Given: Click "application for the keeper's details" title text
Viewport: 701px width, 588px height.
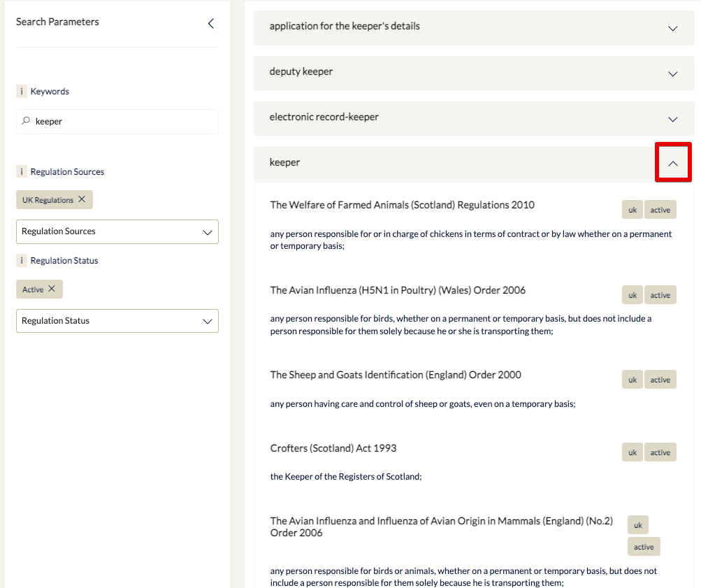Looking at the screenshot, I should [345, 26].
